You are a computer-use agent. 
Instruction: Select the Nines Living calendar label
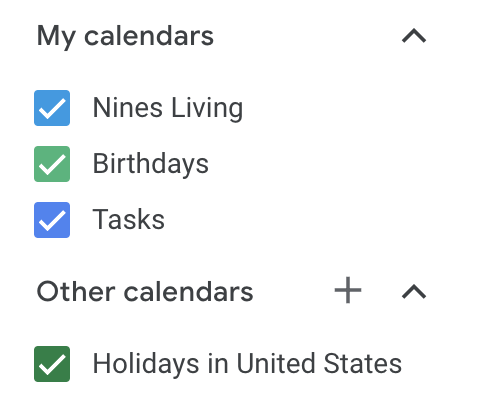pyautogui.click(x=168, y=108)
